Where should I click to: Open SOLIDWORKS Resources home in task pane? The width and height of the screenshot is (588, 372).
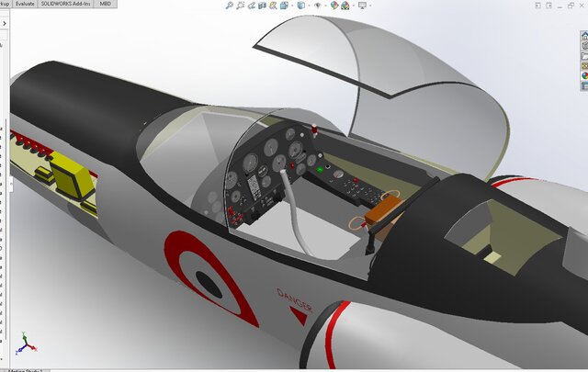pyautogui.click(x=584, y=37)
